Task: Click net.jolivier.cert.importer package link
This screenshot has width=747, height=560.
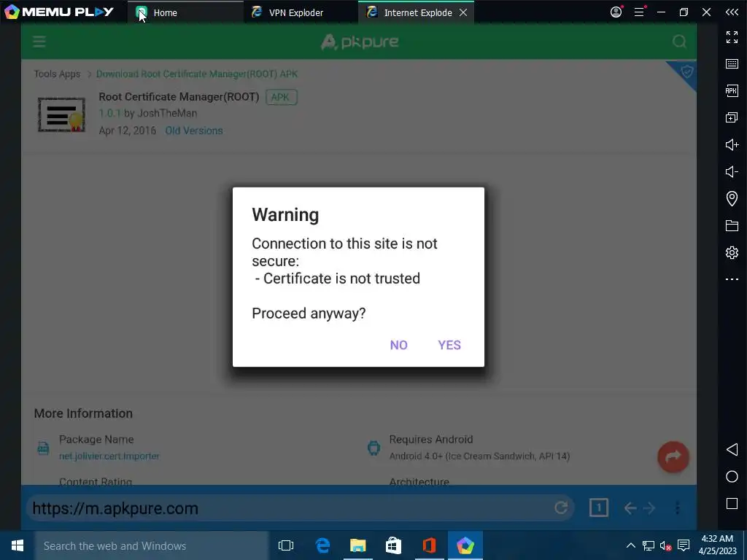Action: [x=109, y=456]
